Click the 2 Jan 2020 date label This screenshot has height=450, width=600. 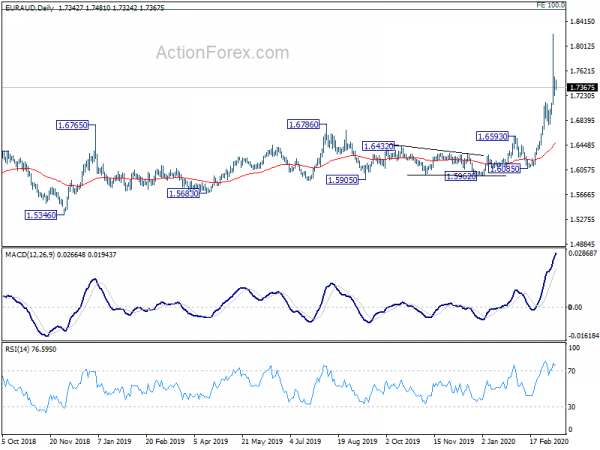[499, 442]
